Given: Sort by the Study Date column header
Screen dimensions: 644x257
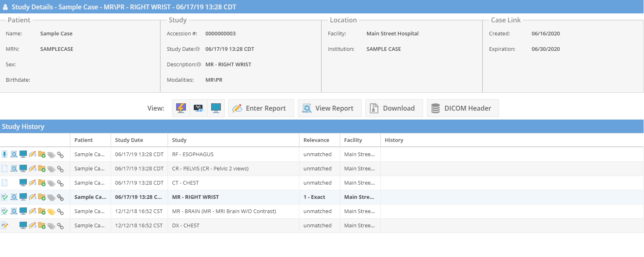Looking at the screenshot, I should (129, 140).
